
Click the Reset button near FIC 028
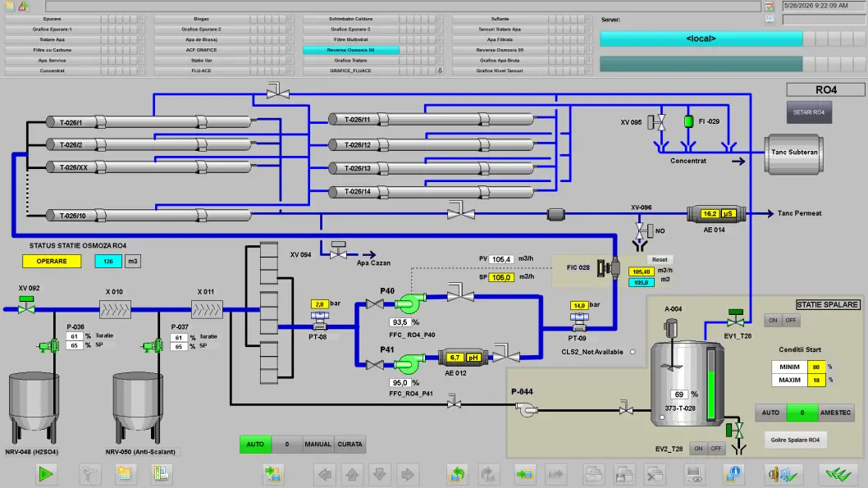tap(660, 259)
